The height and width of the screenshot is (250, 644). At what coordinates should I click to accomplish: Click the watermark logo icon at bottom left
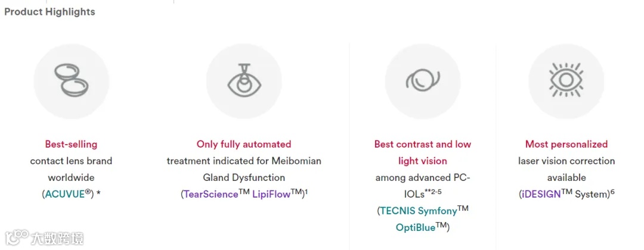[17, 237]
